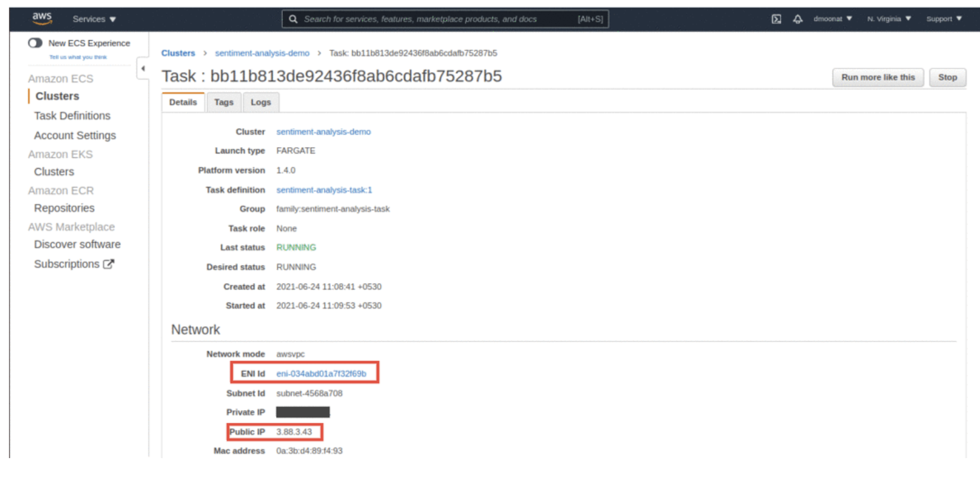Click the Platform version 1.4.0 value
This screenshot has height=483, width=980.
[286, 170]
